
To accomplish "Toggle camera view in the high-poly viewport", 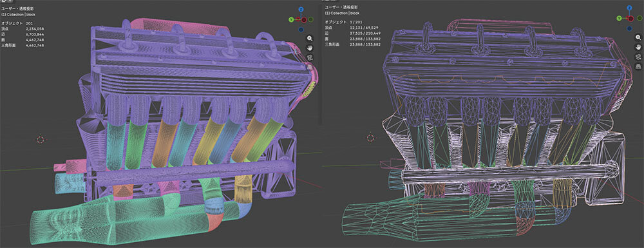I will (x=310, y=57).
